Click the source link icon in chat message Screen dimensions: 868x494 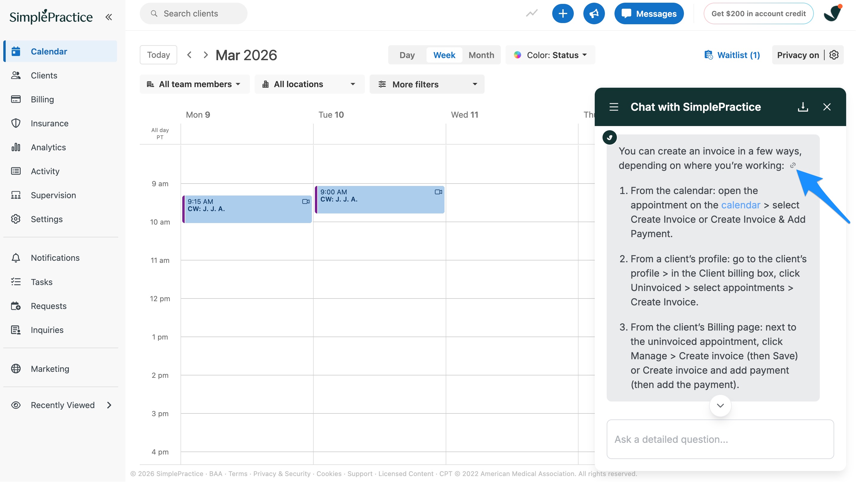click(793, 165)
